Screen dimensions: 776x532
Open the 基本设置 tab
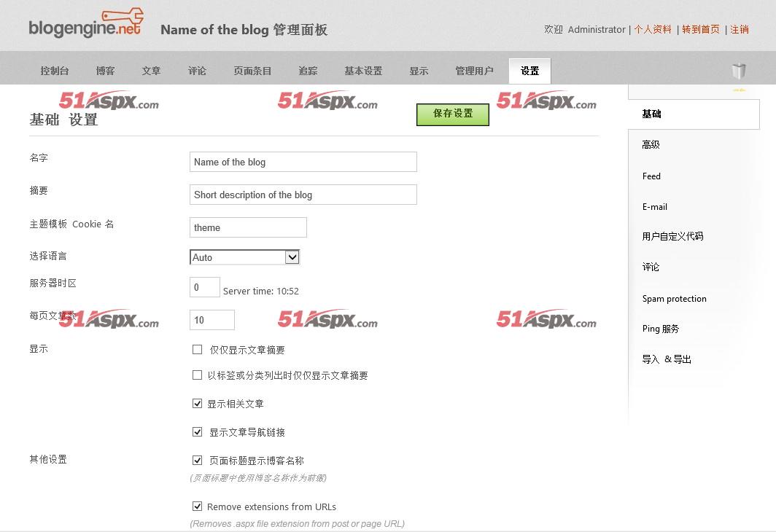(363, 71)
